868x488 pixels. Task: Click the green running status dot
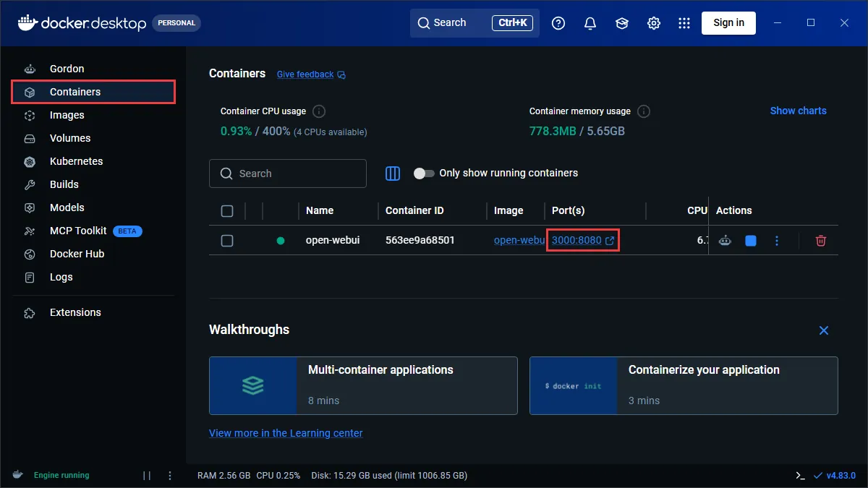(281, 241)
